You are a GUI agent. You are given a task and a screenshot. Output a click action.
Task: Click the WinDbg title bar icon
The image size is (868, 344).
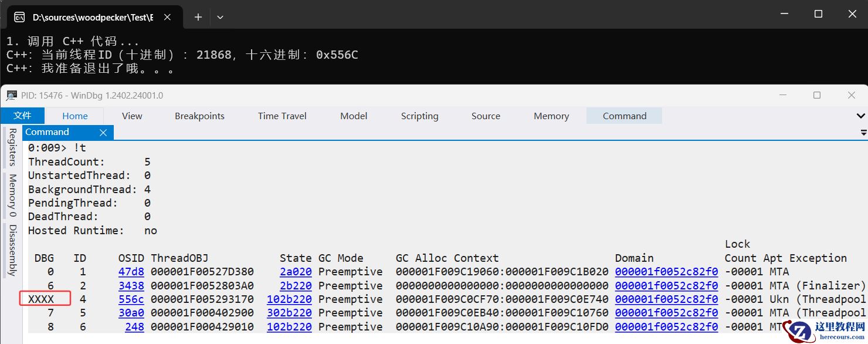pyautogui.click(x=12, y=95)
